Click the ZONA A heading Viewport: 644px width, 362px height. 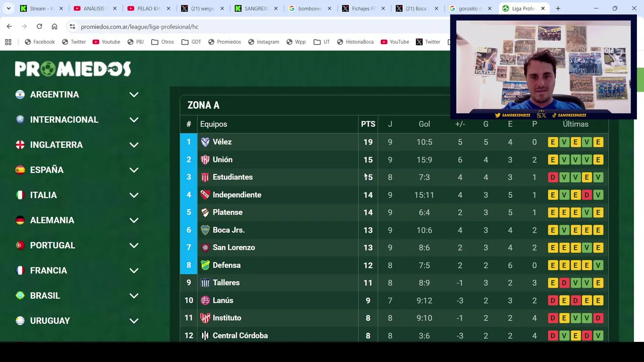click(203, 105)
